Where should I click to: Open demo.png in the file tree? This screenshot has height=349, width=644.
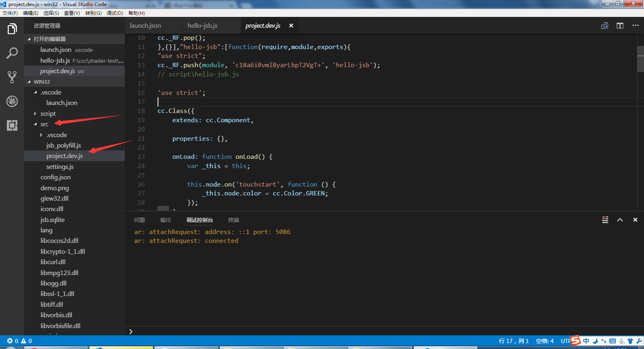[x=74, y=188]
